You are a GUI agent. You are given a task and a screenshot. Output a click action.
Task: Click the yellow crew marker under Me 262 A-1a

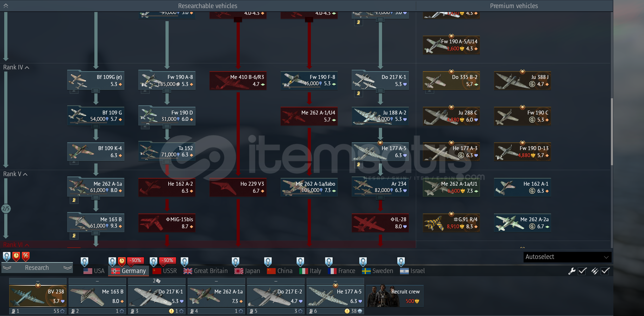pyautogui.click(x=74, y=200)
